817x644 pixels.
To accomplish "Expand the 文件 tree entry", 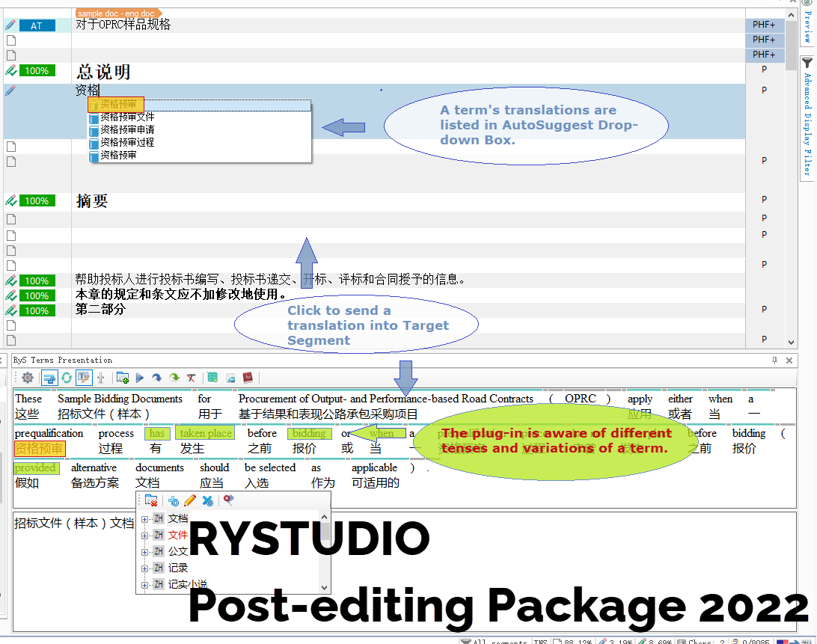I will (145, 535).
